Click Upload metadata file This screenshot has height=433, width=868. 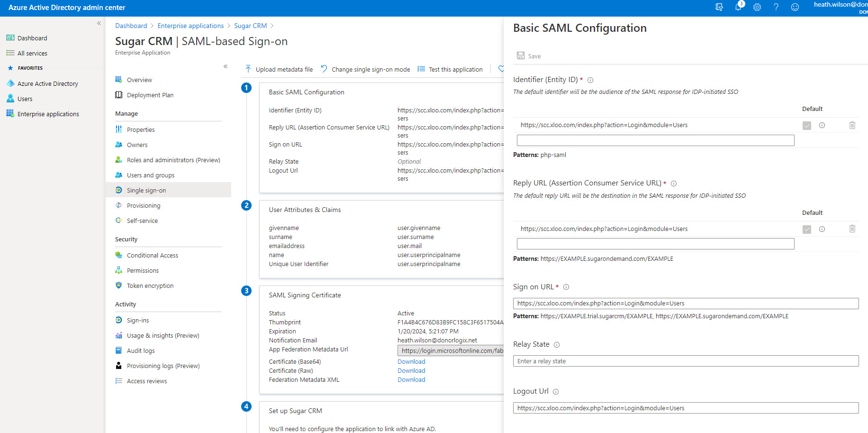pyautogui.click(x=279, y=69)
